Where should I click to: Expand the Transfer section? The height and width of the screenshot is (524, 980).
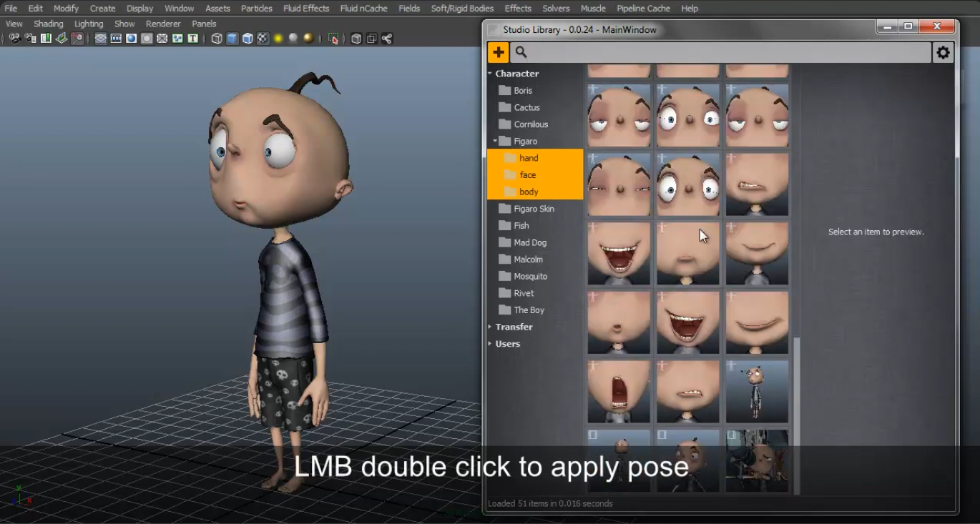pyautogui.click(x=490, y=327)
